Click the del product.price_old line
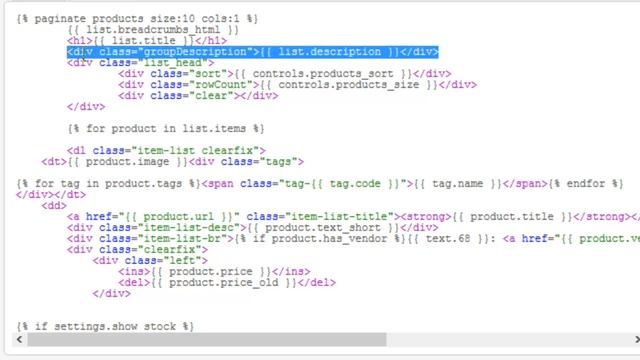This screenshot has height=360, width=640. click(x=227, y=283)
